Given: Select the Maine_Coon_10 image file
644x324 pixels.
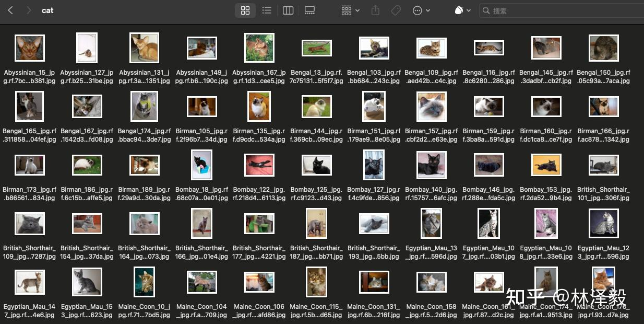Looking at the screenshot, I should (145, 282).
